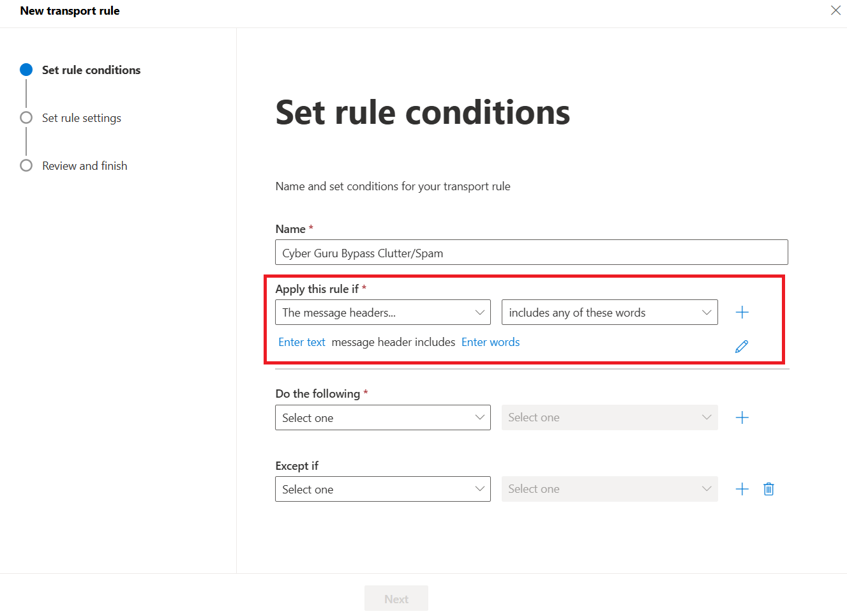This screenshot has width=847, height=616.
Task: Delete the 'Except if' exception with trash icon
Action: coord(768,489)
